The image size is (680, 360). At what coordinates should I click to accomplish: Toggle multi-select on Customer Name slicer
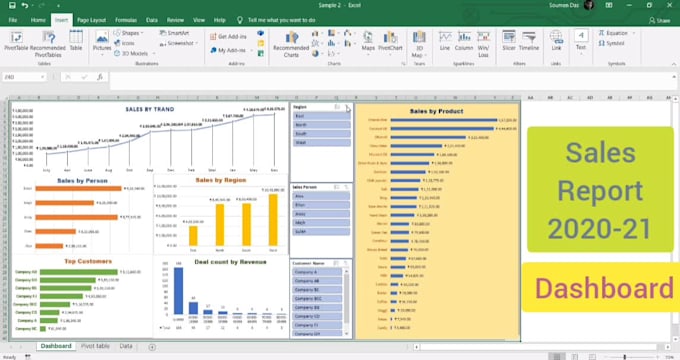pos(336,263)
